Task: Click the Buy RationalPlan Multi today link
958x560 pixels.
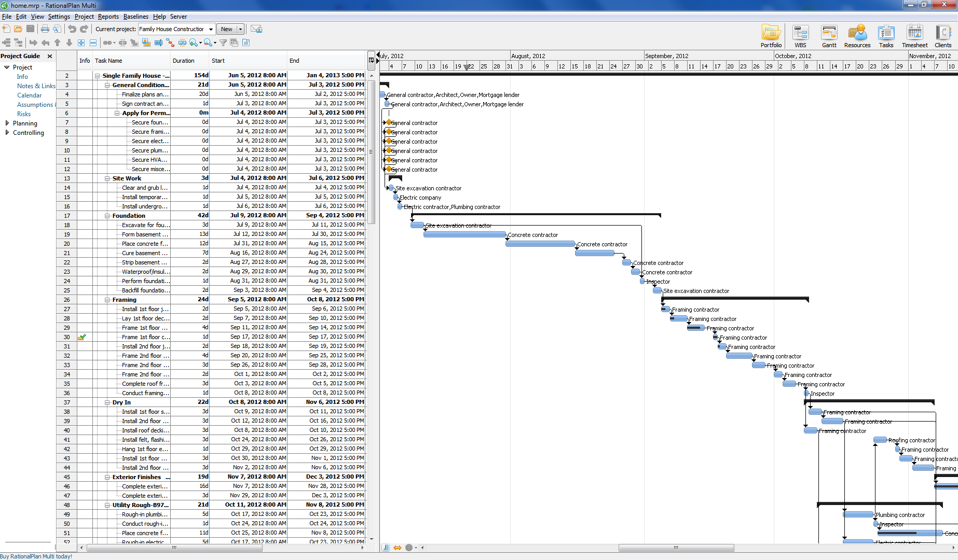Action: tap(36, 556)
